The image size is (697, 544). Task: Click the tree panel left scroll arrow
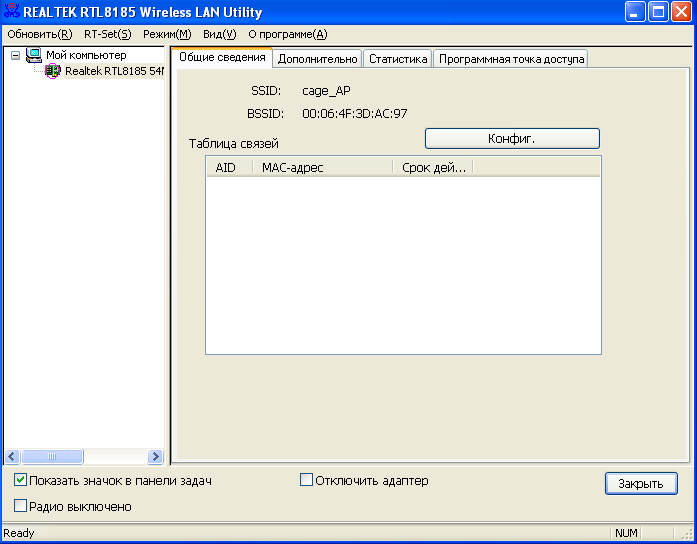12,456
